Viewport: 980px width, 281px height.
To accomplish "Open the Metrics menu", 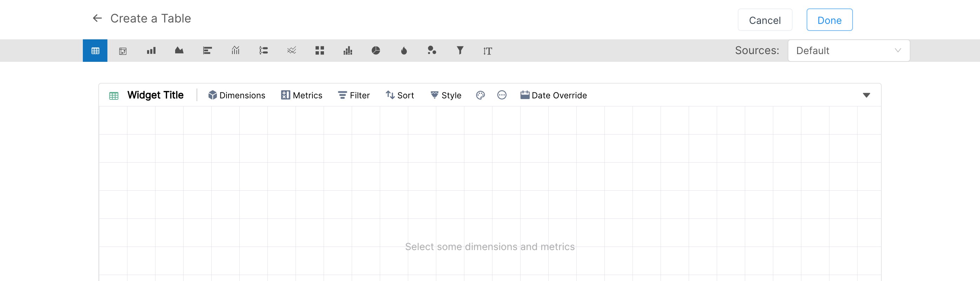I will coord(302,95).
